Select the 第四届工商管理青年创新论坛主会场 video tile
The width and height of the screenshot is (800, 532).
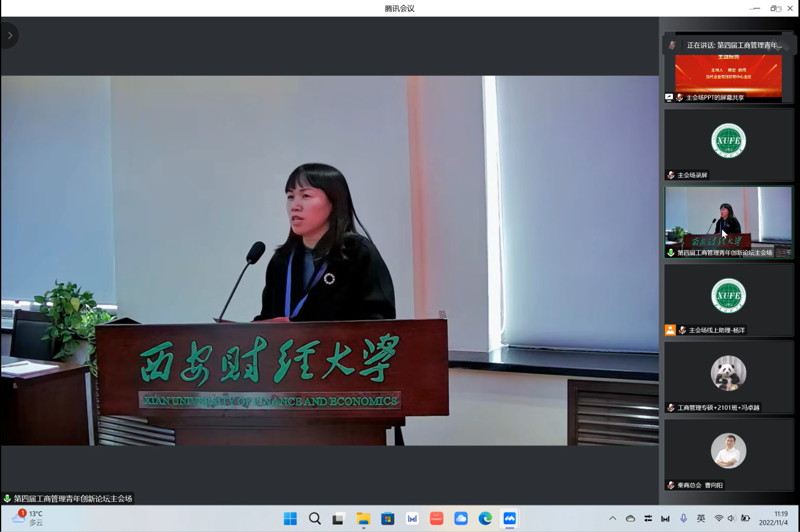(x=729, y=222)
